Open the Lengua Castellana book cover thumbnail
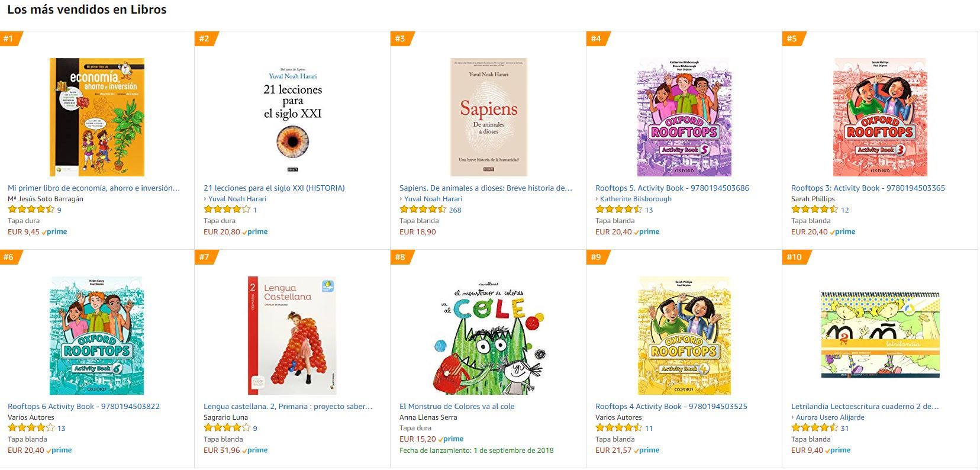The width and height of the screenshot is (980, 470). tap(292, 335)
